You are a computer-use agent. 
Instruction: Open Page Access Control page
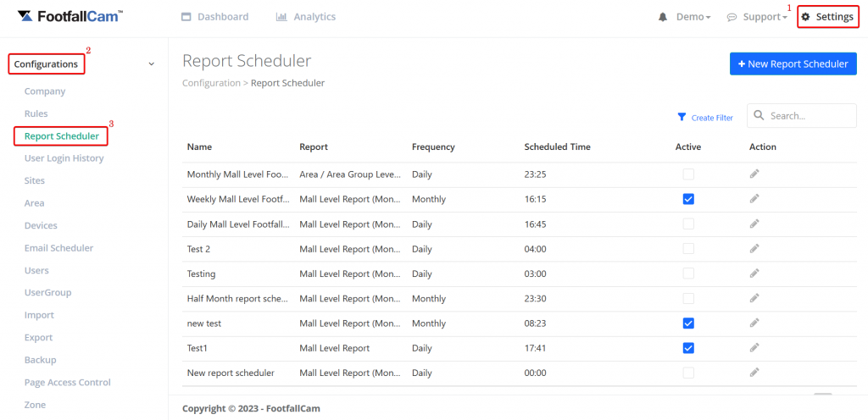[x=68, y=383]
